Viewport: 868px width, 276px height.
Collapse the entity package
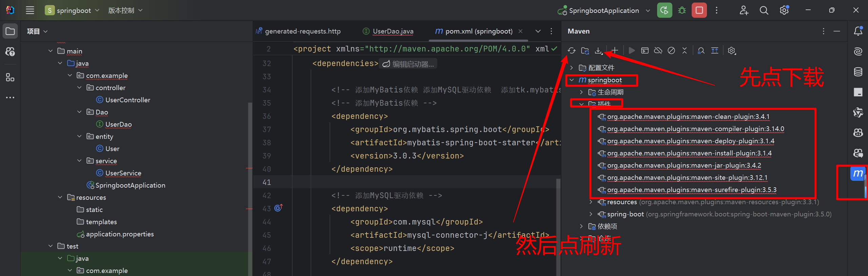tap(79, 136)
